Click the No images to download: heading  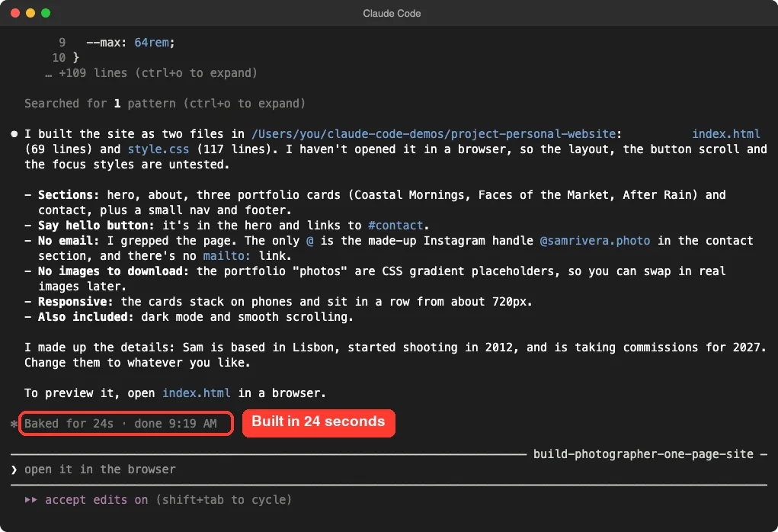(114, 271)
